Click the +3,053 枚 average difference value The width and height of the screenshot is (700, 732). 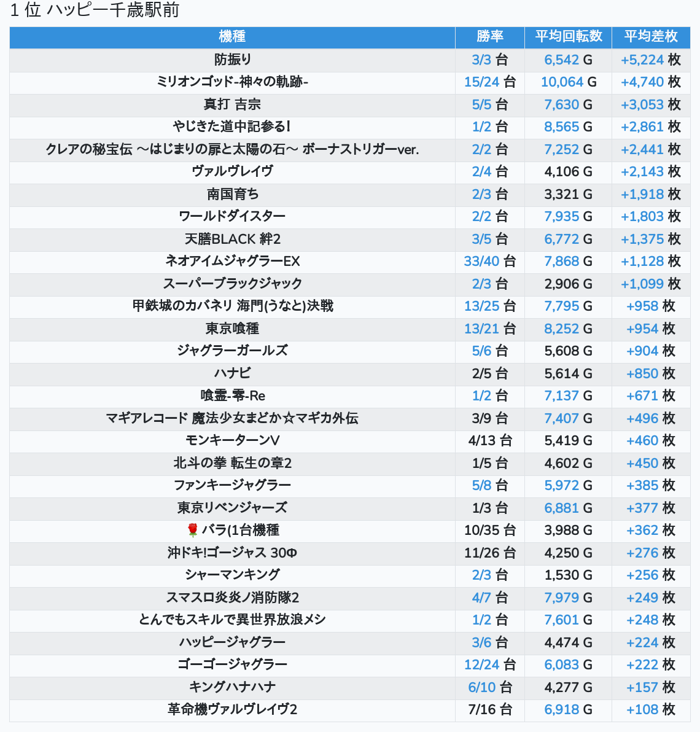[x=651, y=104]
